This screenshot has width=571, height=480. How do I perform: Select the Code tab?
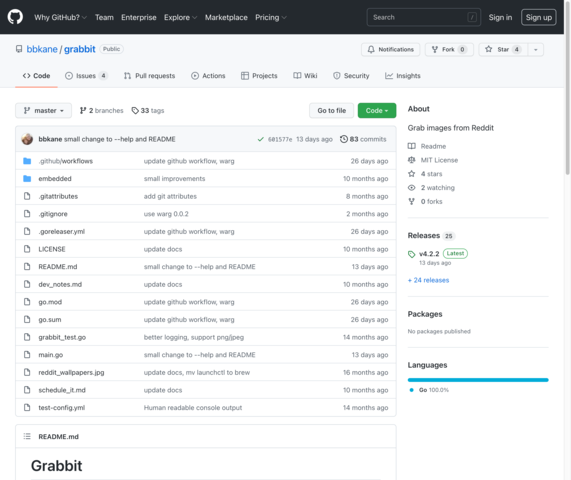click(36, 76)
